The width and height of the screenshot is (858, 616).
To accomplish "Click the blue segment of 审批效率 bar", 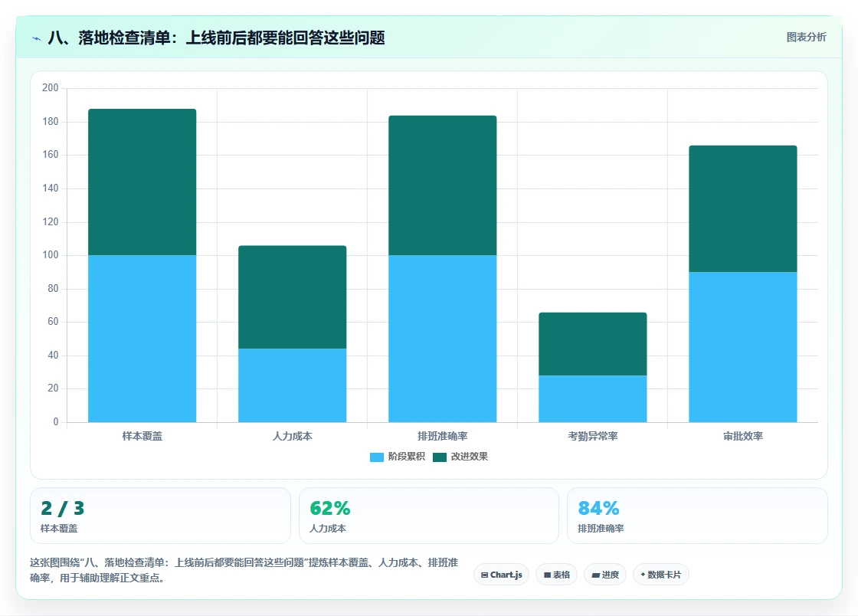I will click(x=743, y=347).
